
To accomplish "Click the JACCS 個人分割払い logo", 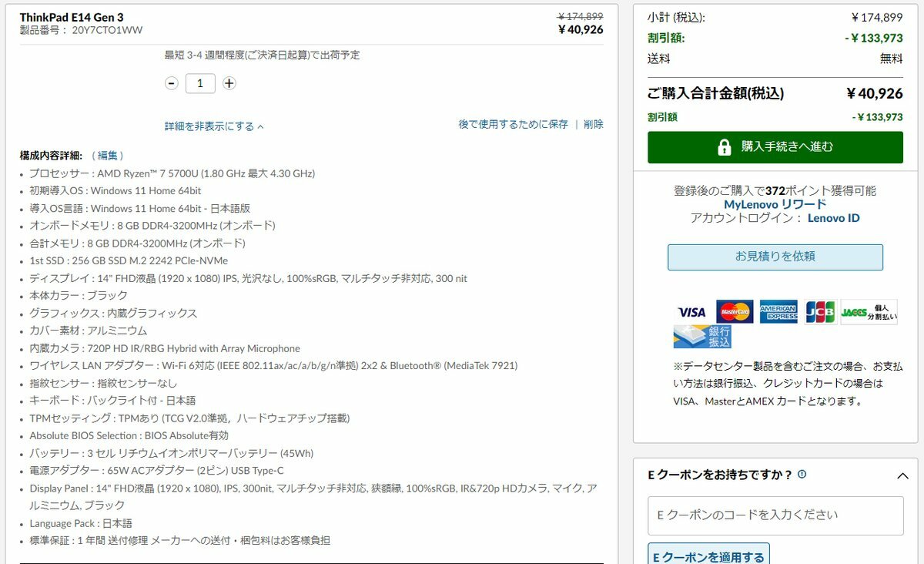I will coord(869,312).
